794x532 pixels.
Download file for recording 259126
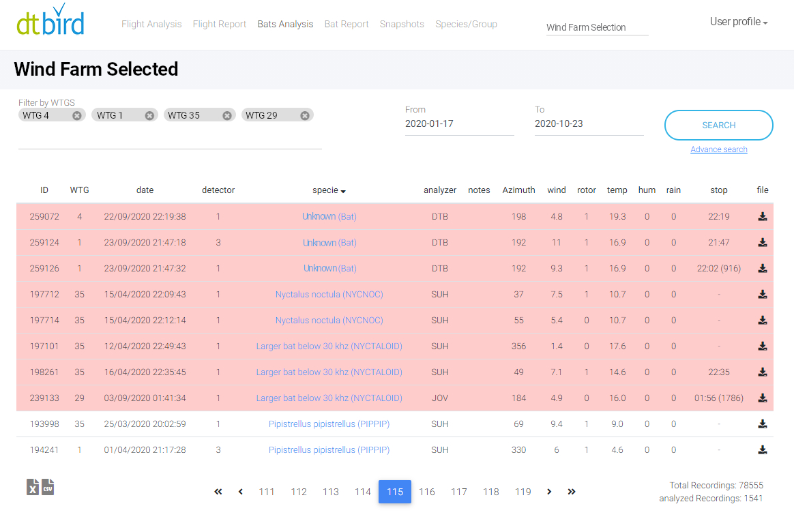pos(762,268)
